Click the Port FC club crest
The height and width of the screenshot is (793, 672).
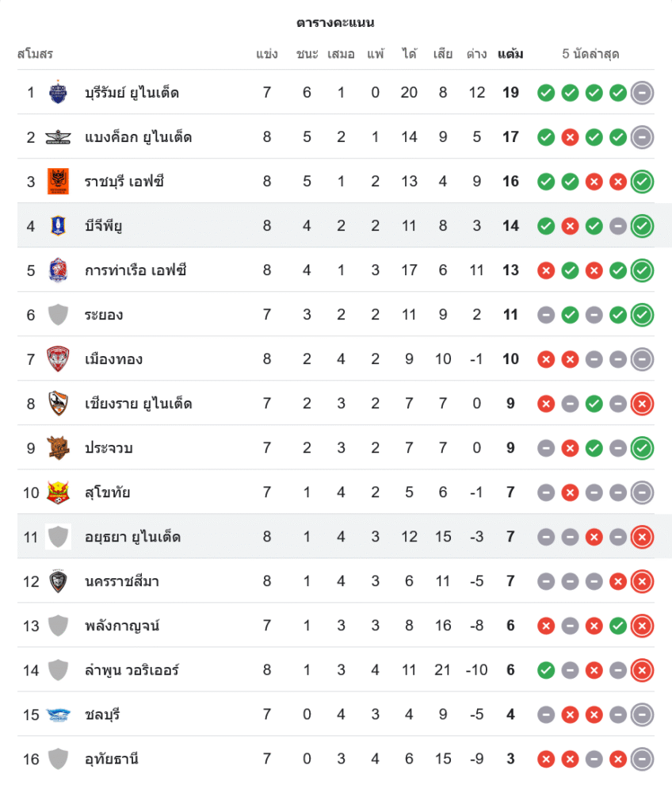[58, 270]
